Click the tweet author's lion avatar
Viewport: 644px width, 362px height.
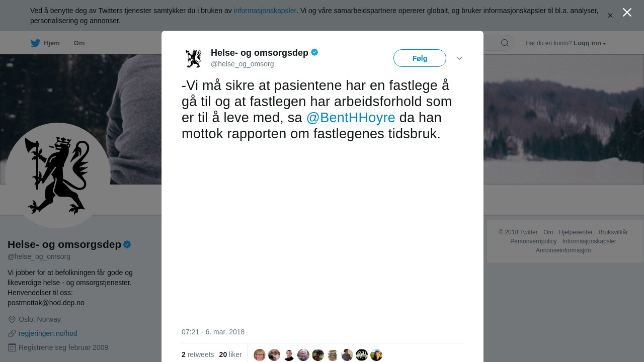point(193,58)
